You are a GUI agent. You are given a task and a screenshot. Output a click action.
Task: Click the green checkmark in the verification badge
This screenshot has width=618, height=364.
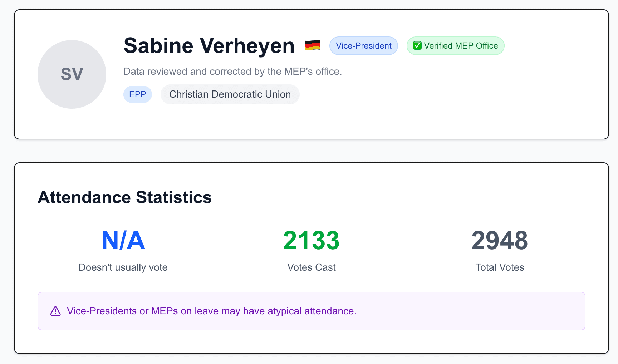417,46
